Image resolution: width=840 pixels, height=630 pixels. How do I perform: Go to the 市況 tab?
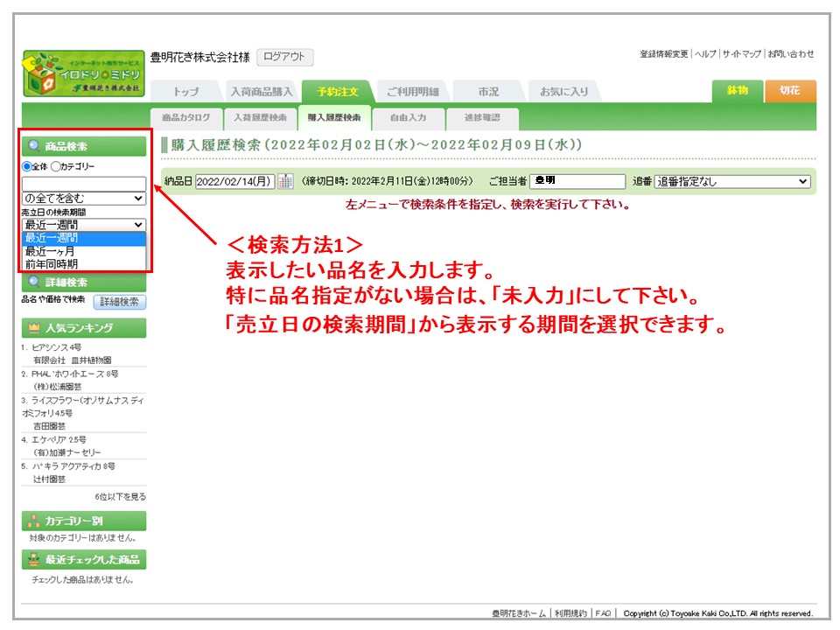click(x=488, y=92)
